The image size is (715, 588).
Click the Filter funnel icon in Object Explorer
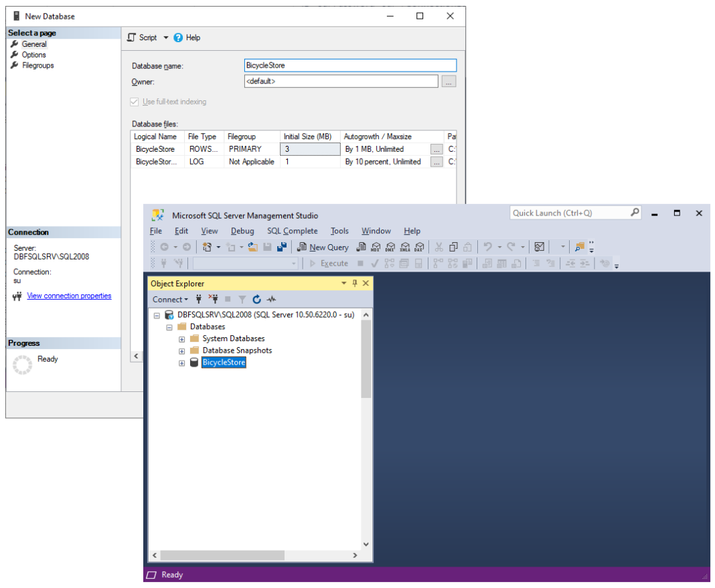(x=242, y=299)
